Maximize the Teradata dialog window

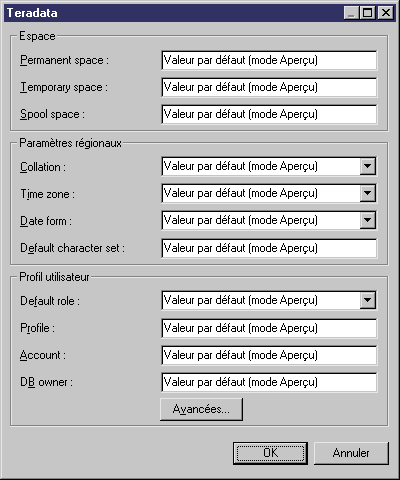click(x=368, y=13)
